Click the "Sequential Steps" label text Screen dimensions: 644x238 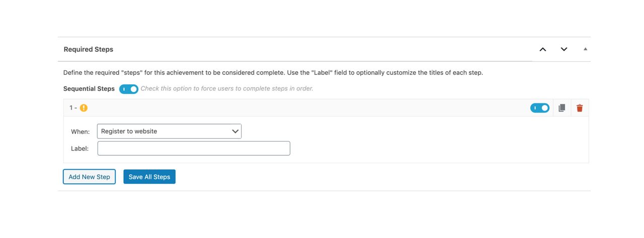click(89, 89)
